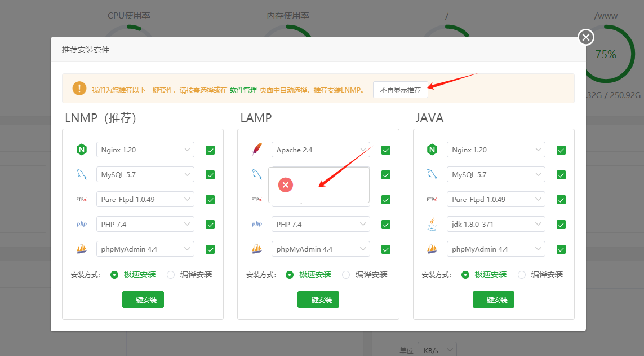644x356 pixels.
Task: Uncheck Nginx 1.20 checkbox in LNMP
Action: click(210, 150)
